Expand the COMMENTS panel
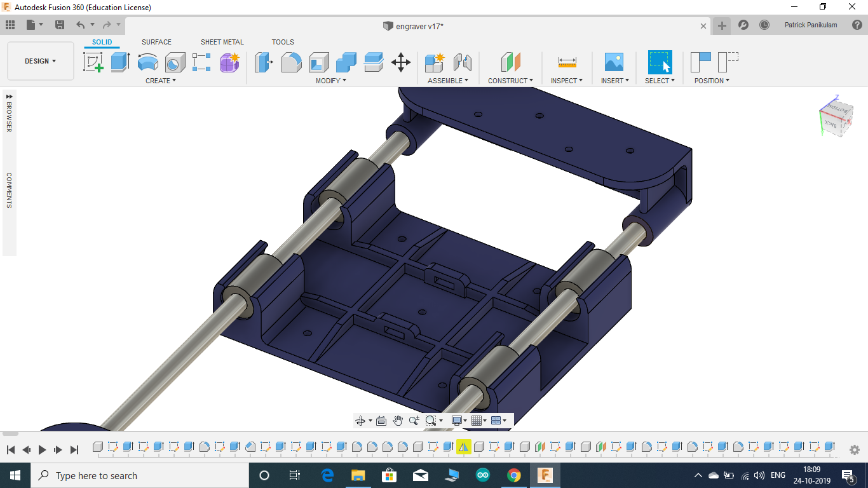Image resolution: width=868 pixels, height=488 pixels. click(10, 190)
